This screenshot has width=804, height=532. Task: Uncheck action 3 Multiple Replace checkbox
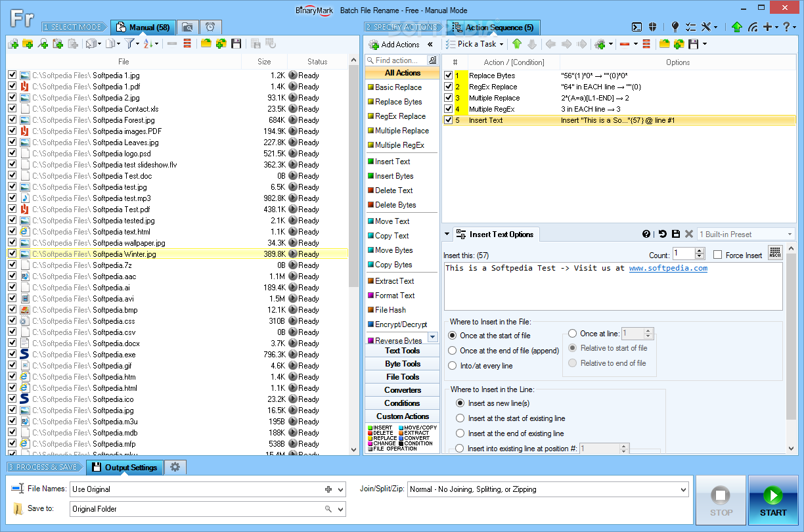448,98
